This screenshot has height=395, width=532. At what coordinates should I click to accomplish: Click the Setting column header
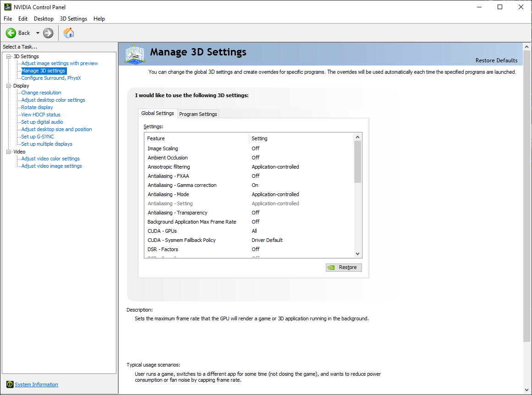tap(302, 138)
